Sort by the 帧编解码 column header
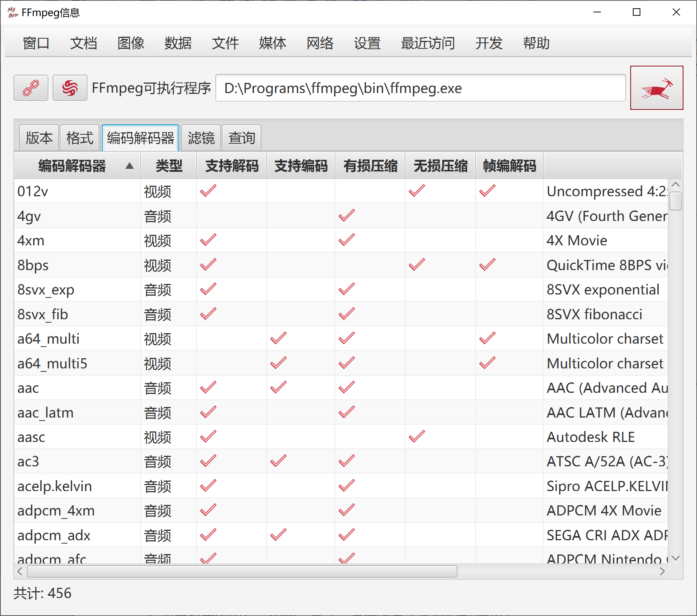Viewport: 697px width, 616px height. click(509, 166)
